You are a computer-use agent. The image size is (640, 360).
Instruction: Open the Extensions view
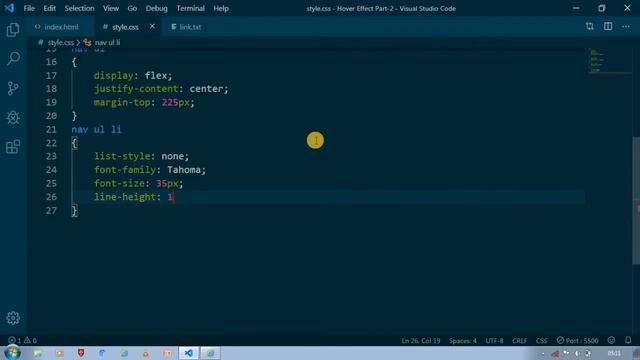[x=13, y=147]
